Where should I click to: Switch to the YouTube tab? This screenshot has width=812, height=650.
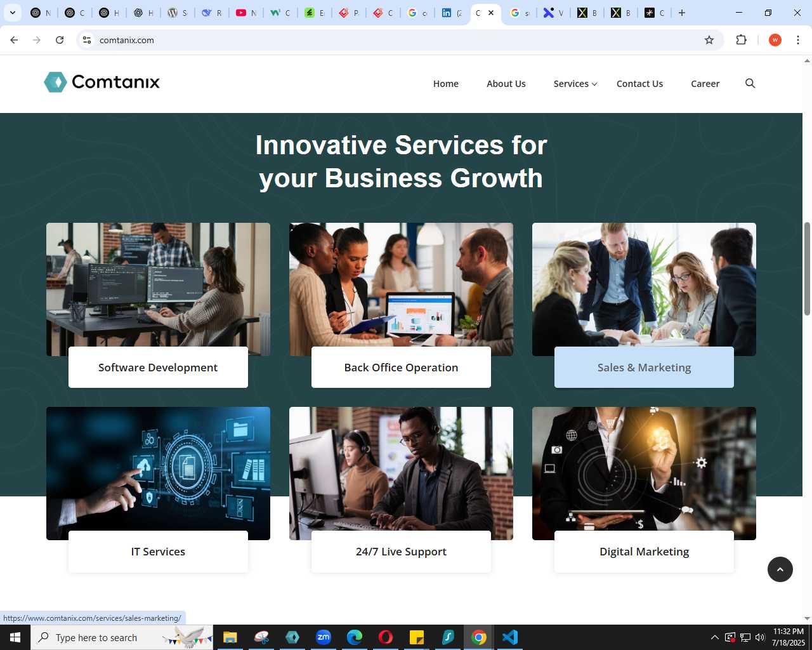click(x=246, y=13)
